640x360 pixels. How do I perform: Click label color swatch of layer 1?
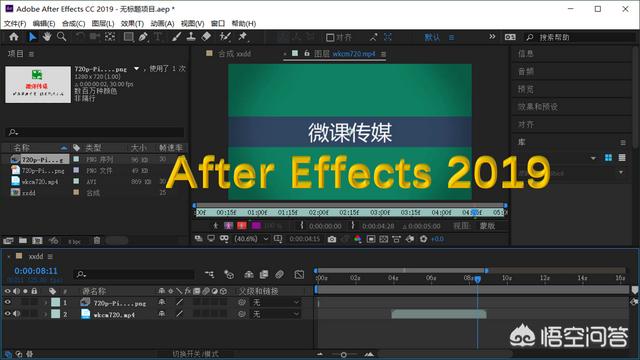56,302
